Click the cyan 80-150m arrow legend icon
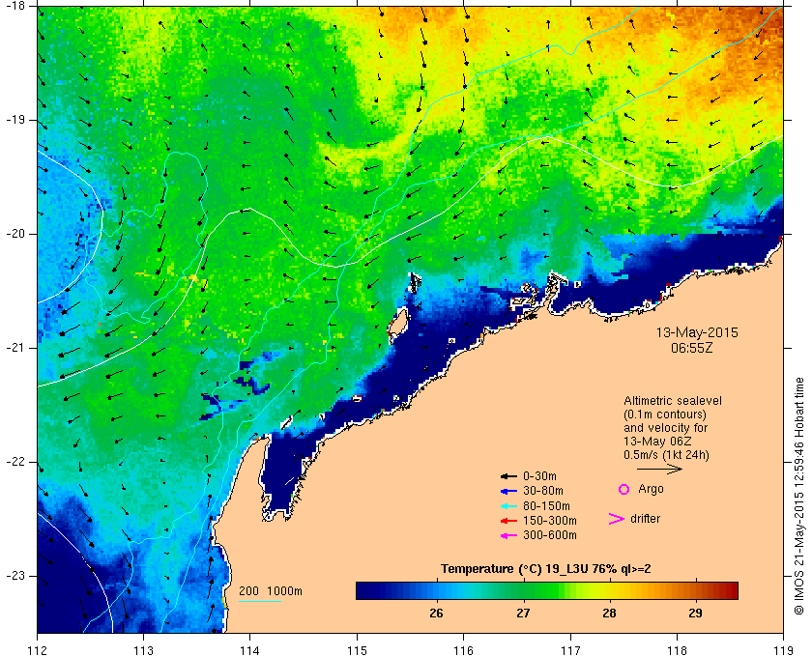Image resolution: width=812 pixels, height=657 pixels. click(x=508, y=506)
